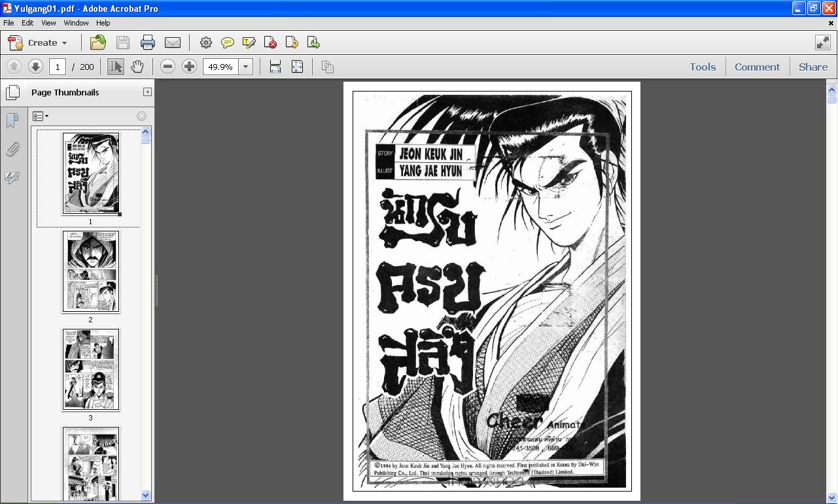Print the document using printer icon
The image size is (838, 504).
(x=148, y=42)
